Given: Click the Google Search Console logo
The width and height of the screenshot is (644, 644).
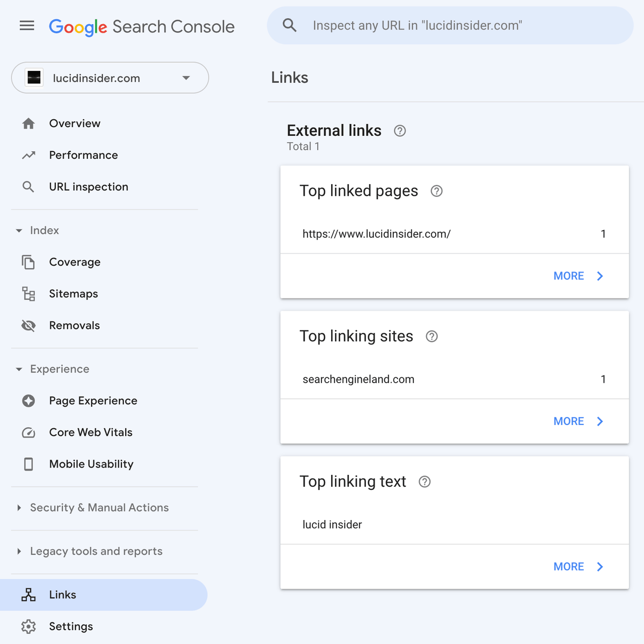Looking at the screenshot, I should (x=142, y=27).
